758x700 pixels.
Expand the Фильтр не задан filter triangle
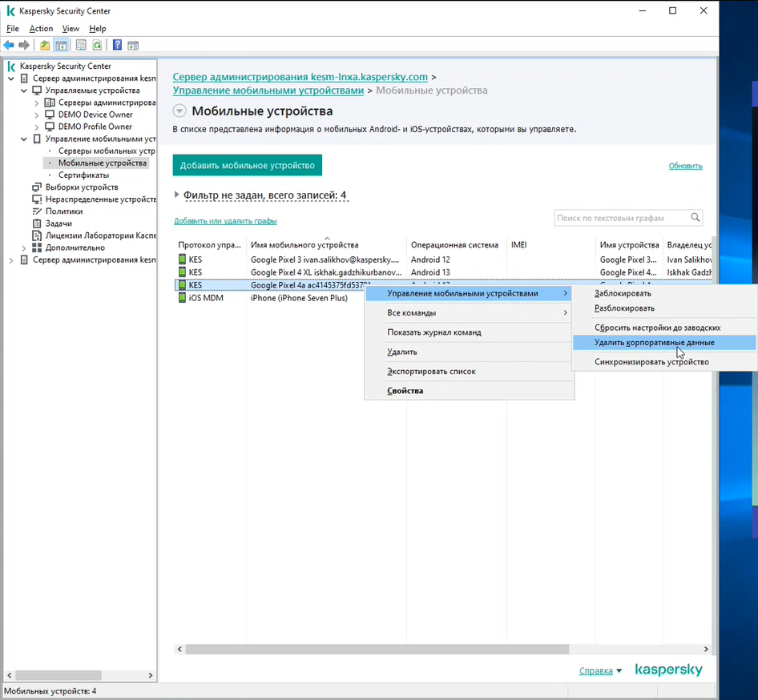[176, 195]
